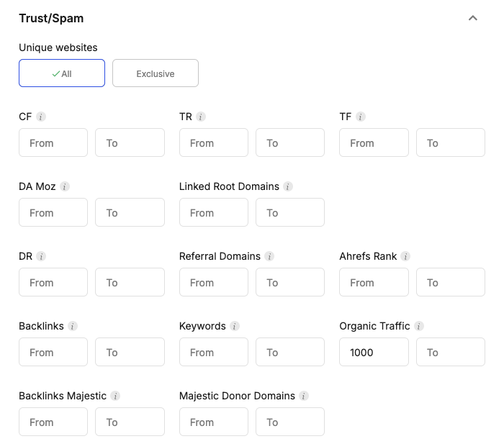Click the Keywords From input
The image size is (504, 444).
coord(213,353)
